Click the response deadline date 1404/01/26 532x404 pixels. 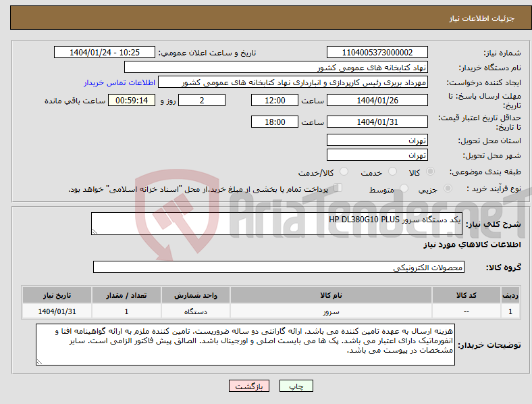[377, 100]
